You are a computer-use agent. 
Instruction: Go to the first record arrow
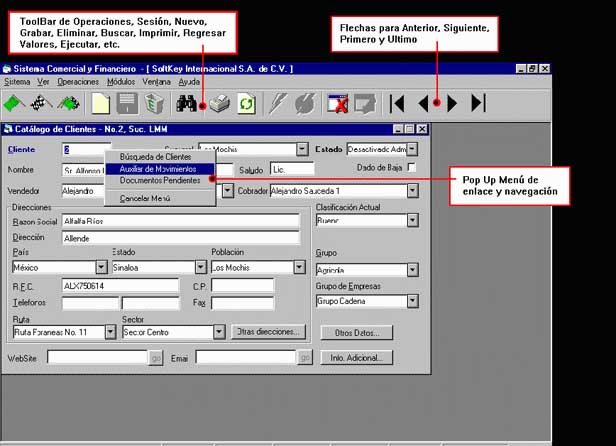pos(397,104)
